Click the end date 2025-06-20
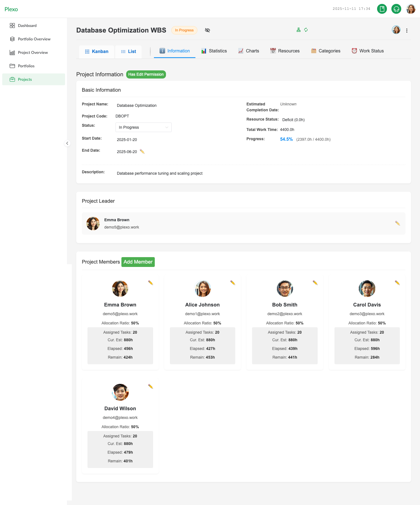The width and height of the screenshot is (420, 505). tap(127, 152)
